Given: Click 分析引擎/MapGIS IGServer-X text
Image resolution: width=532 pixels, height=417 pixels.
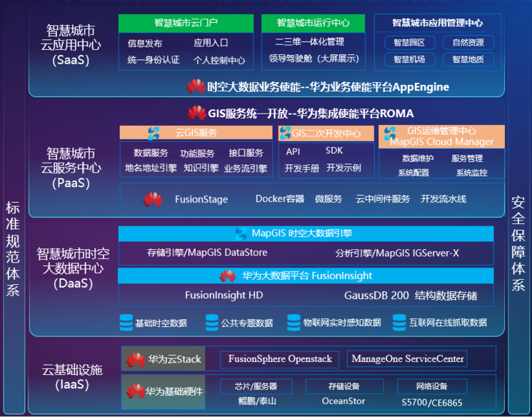Looking at the screenshot, I should click(397, 253).
